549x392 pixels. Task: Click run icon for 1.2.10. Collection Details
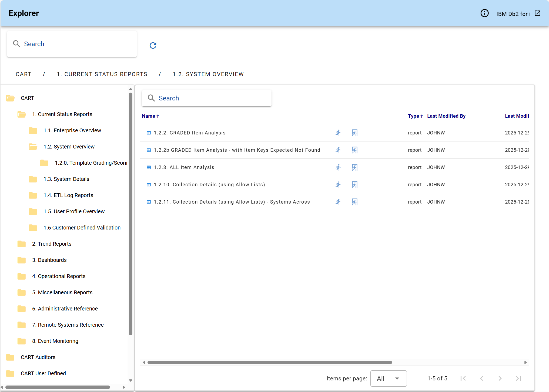338,185
